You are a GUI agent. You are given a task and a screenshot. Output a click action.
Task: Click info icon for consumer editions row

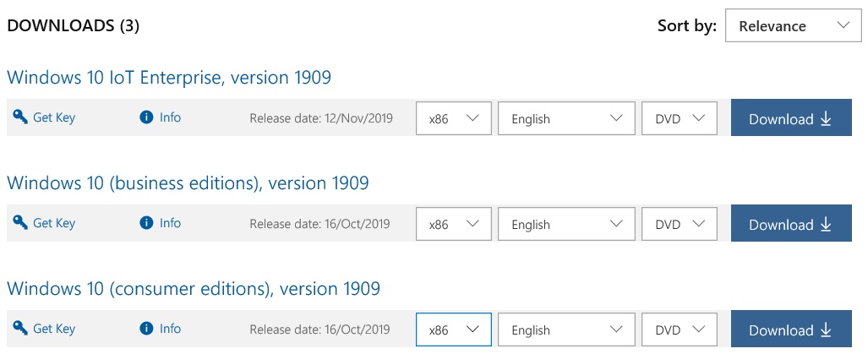coord(146,329)
